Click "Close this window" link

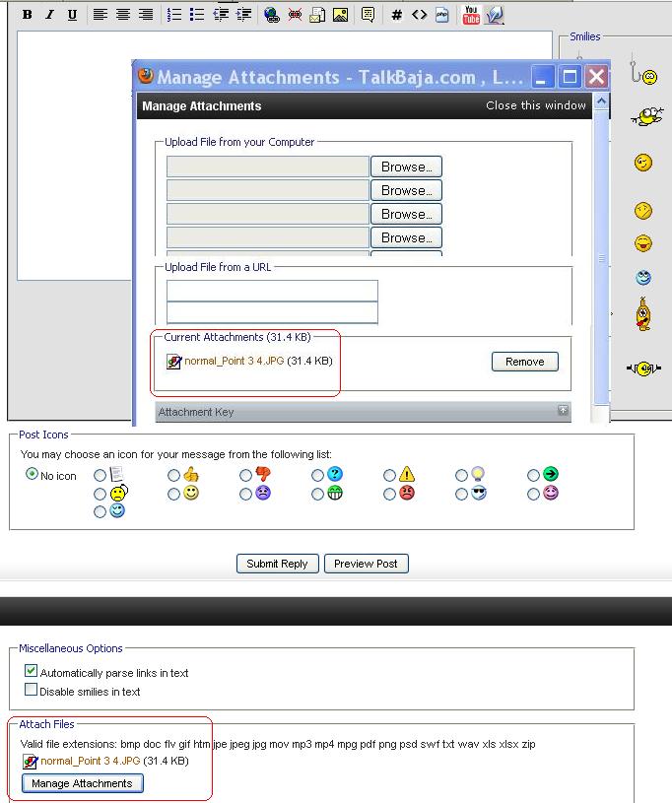535,105
